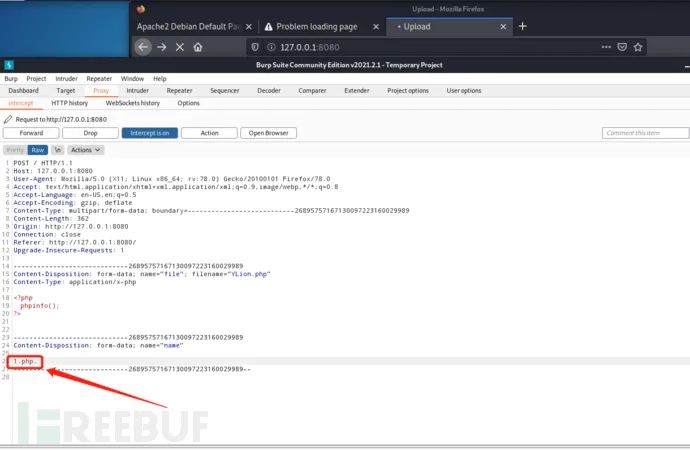This screenshot has width=690, height=451.
Task: Open the Intruder menu in menu bar
Action: point(66,79)
